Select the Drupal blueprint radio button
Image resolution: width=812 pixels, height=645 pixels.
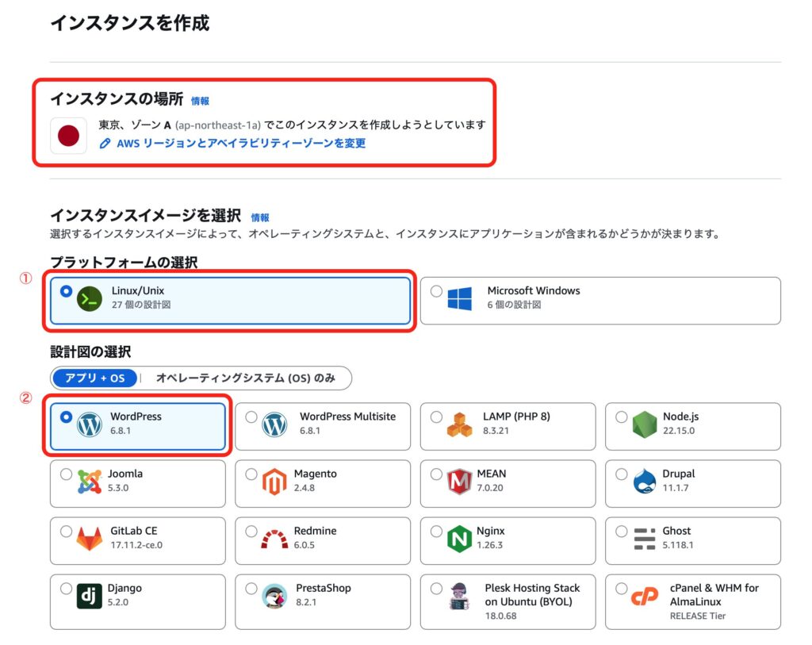(622, 474)
